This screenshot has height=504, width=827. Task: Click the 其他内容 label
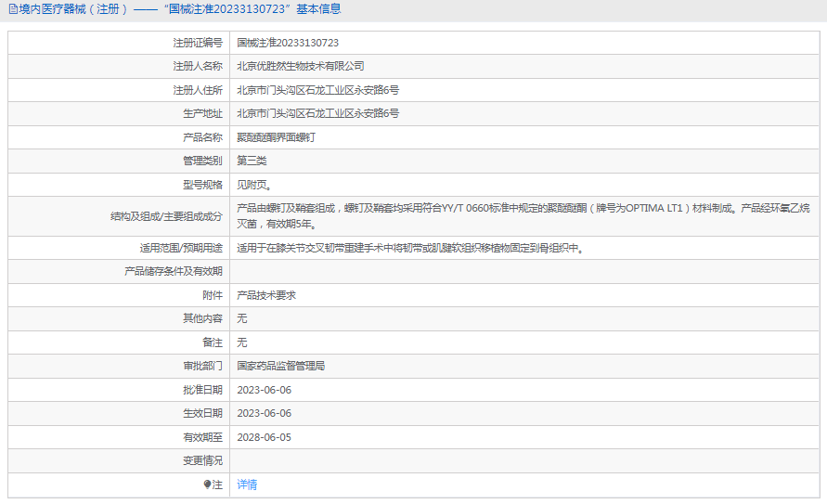click(x=202, y=318)
